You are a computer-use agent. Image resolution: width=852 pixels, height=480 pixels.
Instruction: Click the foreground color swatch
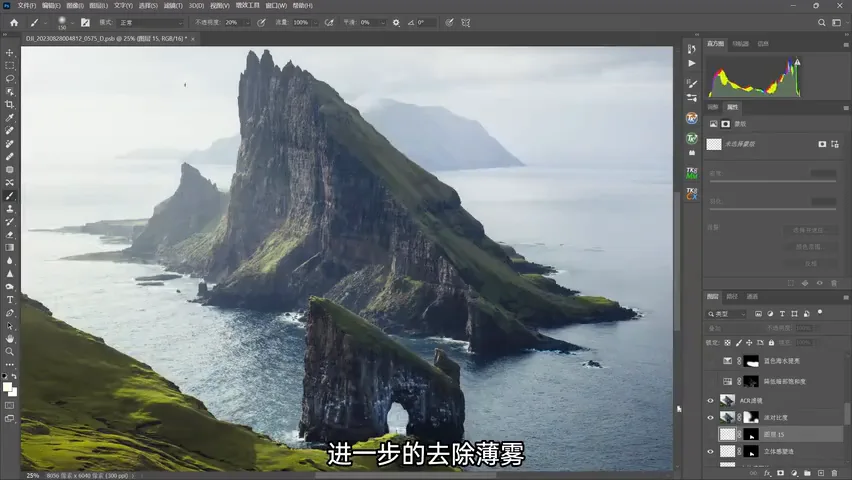7,387
